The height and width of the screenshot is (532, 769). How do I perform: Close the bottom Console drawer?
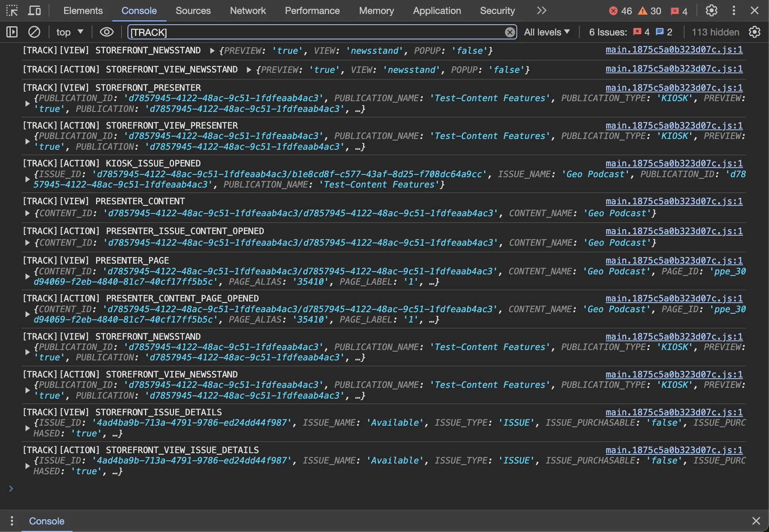click(x=756, y=521)
